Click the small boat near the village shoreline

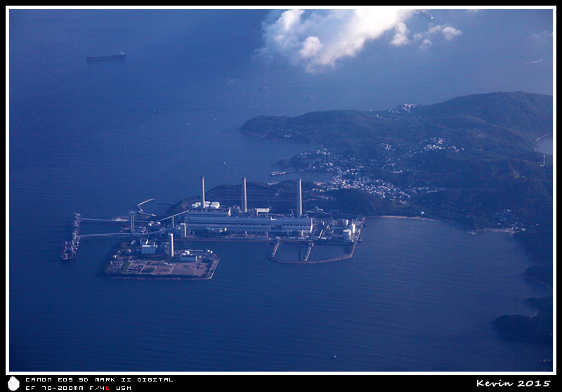[278, 173]
